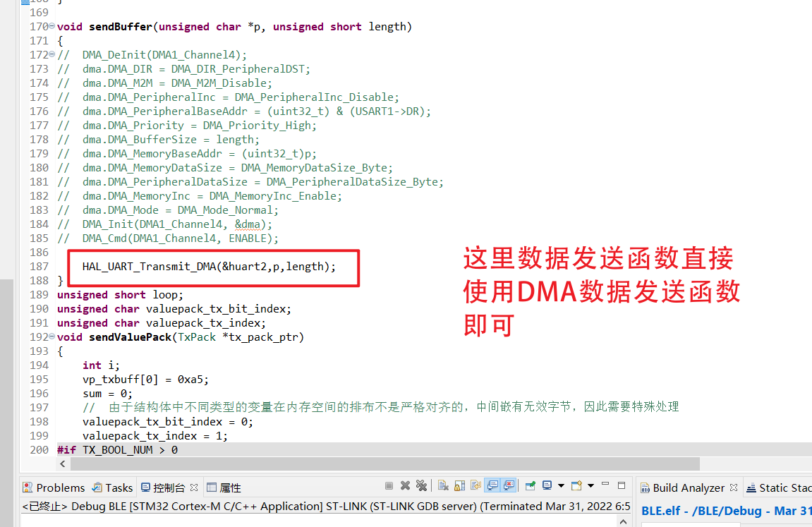
Task: Pin the current console
Action: 530,485
